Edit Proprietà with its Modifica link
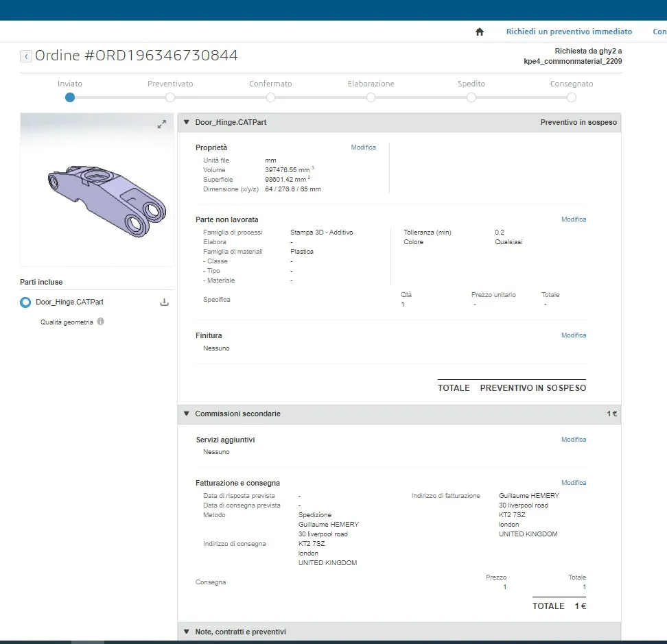The width and height of the screenshot is (667, 644). tap(363, 147)
